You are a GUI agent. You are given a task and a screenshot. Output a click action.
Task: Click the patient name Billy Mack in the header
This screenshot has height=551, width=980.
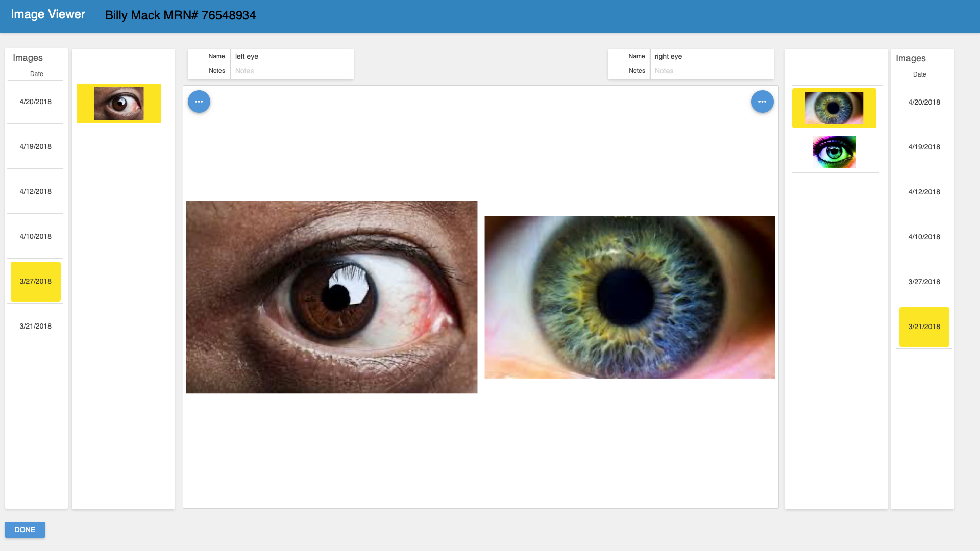click(181, 15)
